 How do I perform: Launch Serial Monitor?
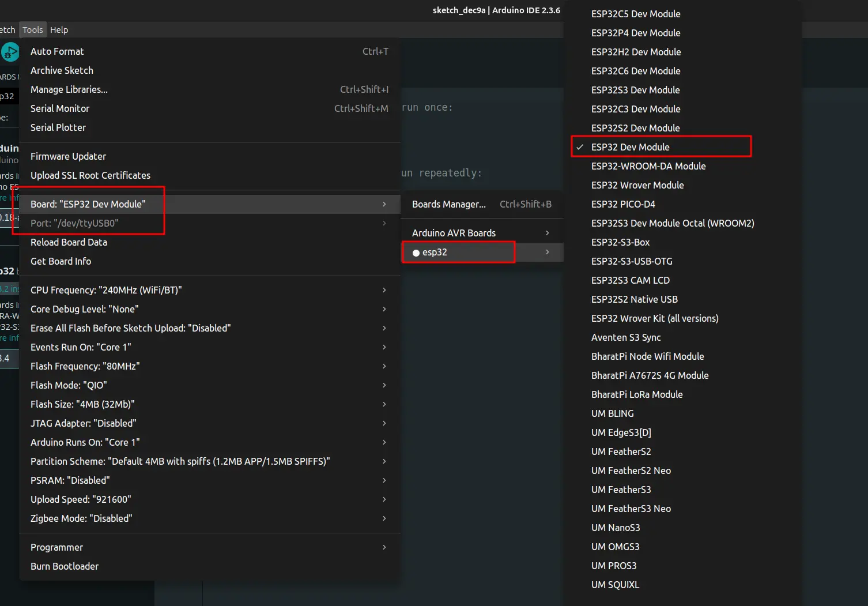(210, 108)
